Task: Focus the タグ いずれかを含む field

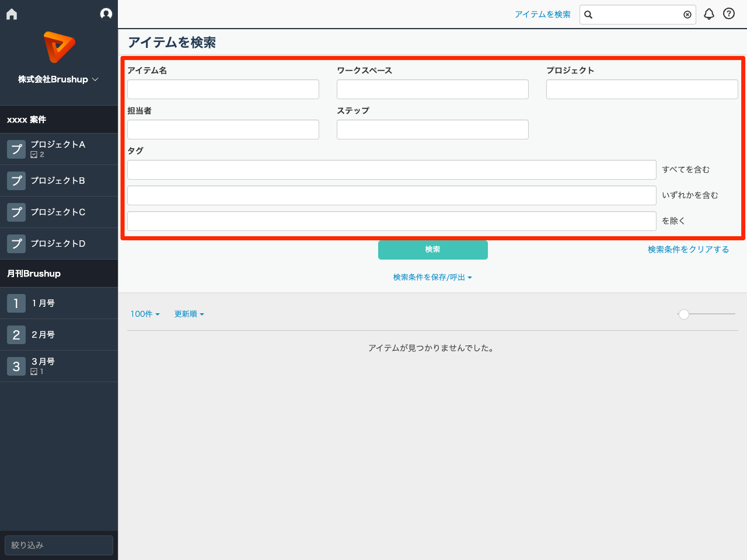Action: pyautogui.click(x=392, y=195)
